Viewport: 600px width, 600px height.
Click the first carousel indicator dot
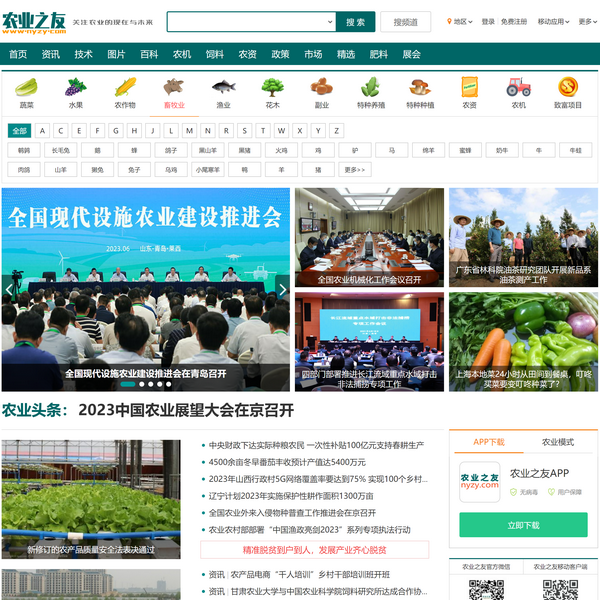click(x=129, y=384)
